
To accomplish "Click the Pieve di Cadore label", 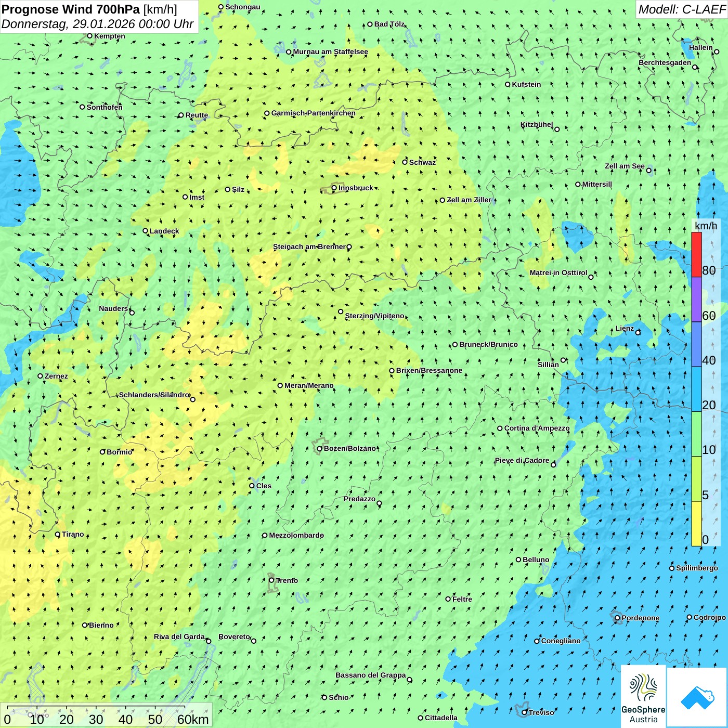I will coord(522,460).
